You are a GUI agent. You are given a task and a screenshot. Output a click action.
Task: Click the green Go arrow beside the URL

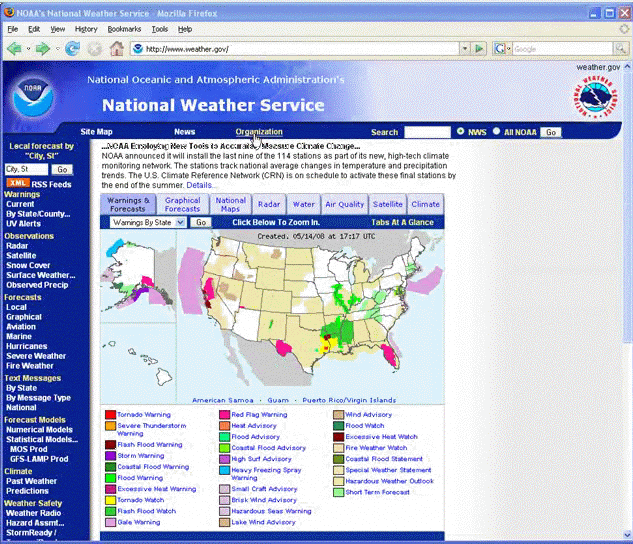pyautogui.click(x=479, y=49)
